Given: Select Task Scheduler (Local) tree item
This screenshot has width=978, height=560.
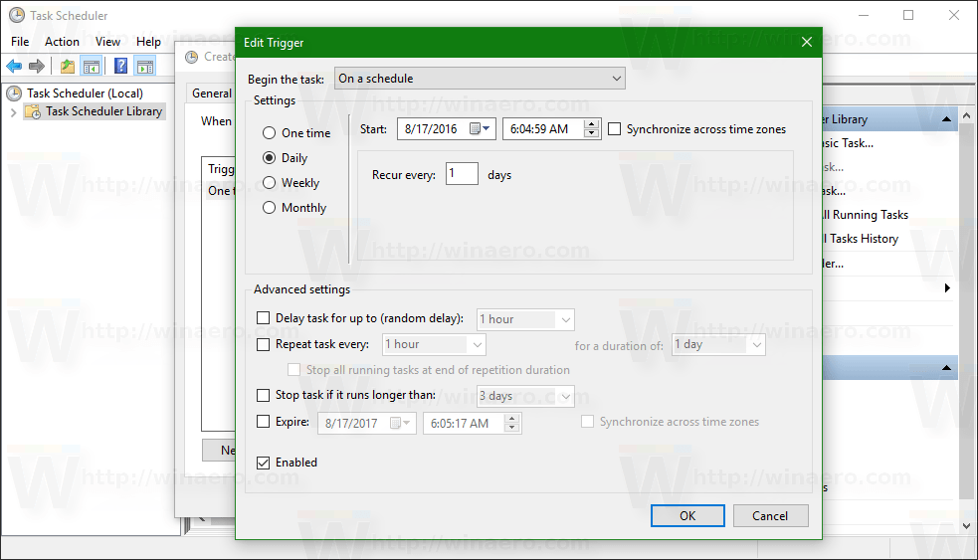Looking at the screenshot, I should (85, 93).
